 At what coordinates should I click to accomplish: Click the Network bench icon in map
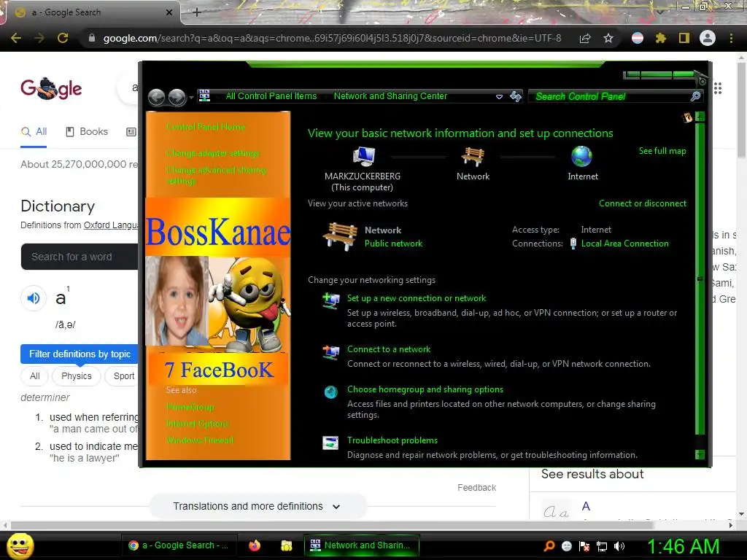(x=473, y=156)
